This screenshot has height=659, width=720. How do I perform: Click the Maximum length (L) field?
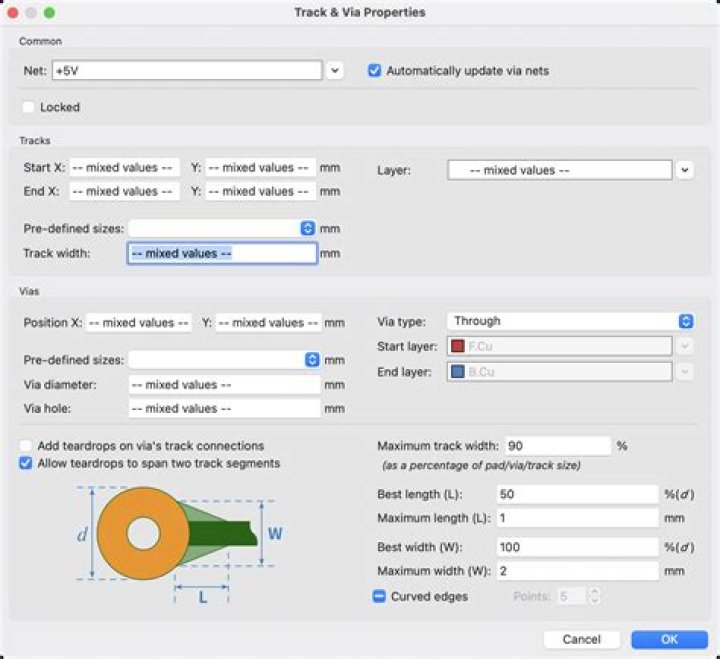pos(578,518)
